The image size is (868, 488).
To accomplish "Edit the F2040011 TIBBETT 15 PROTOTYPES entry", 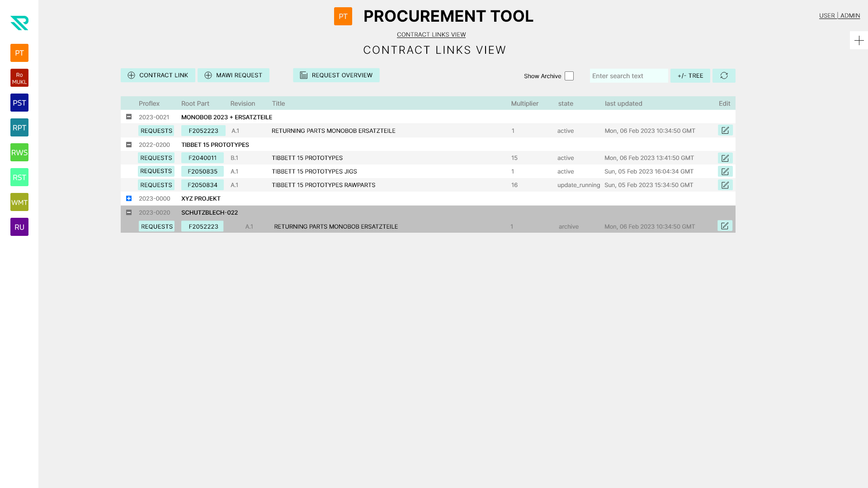I will click(725, 158).
